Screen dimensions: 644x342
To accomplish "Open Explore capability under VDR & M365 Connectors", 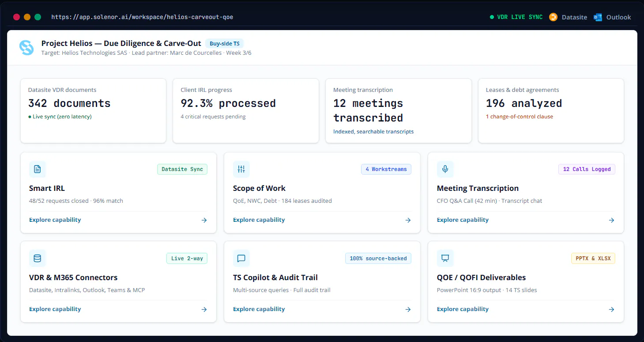I will pos(55,309).
